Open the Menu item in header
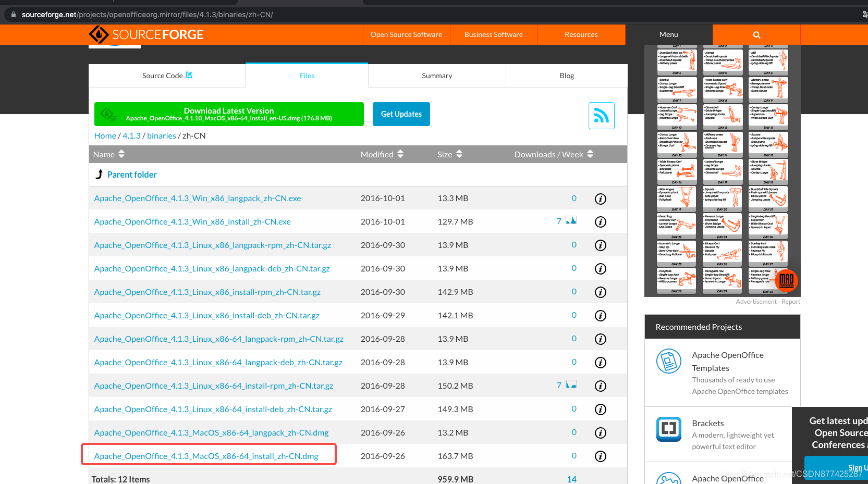The width and height of the screenshot is (868, 484). [x=669, y=34]
